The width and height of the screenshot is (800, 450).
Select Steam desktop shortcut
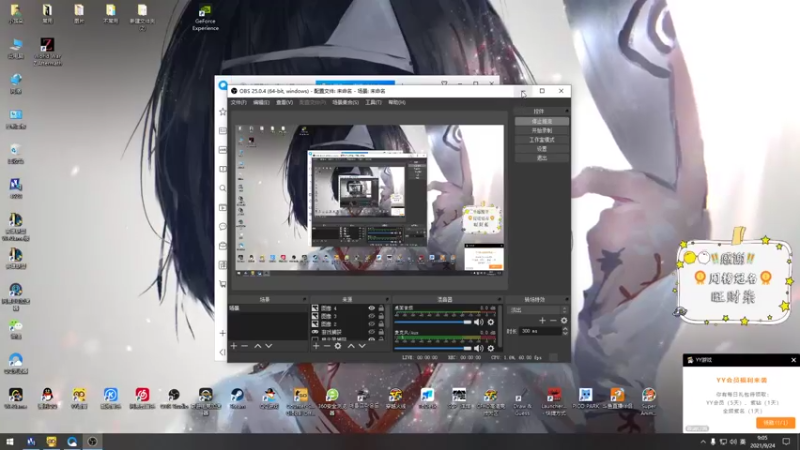[x=237, y=398]
